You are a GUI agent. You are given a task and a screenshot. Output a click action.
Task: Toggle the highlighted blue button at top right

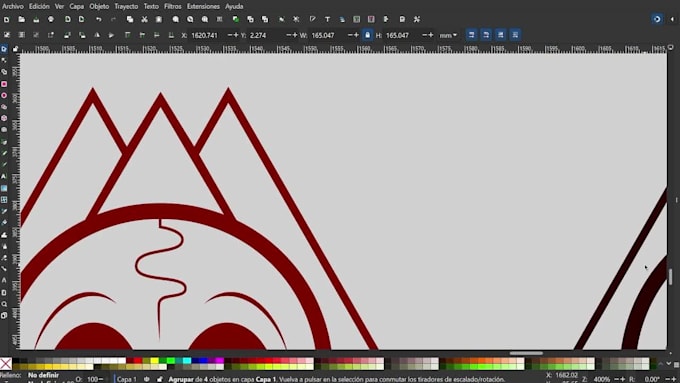(657, 19)
